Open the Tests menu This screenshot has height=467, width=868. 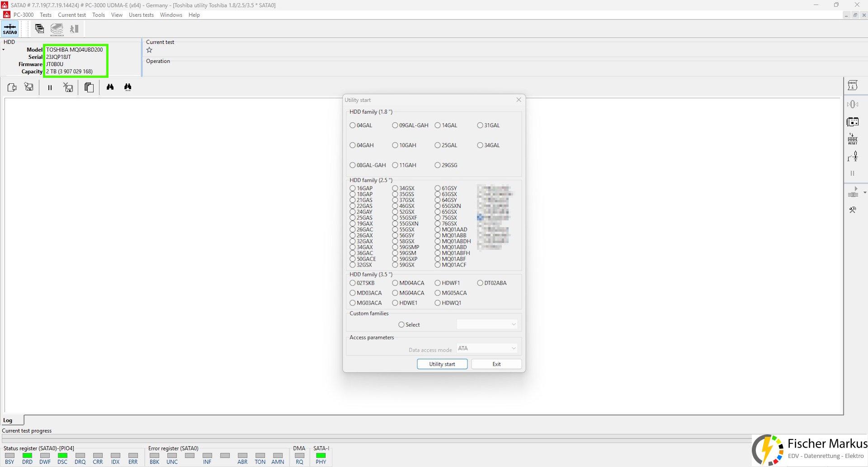tap(46, 15)
